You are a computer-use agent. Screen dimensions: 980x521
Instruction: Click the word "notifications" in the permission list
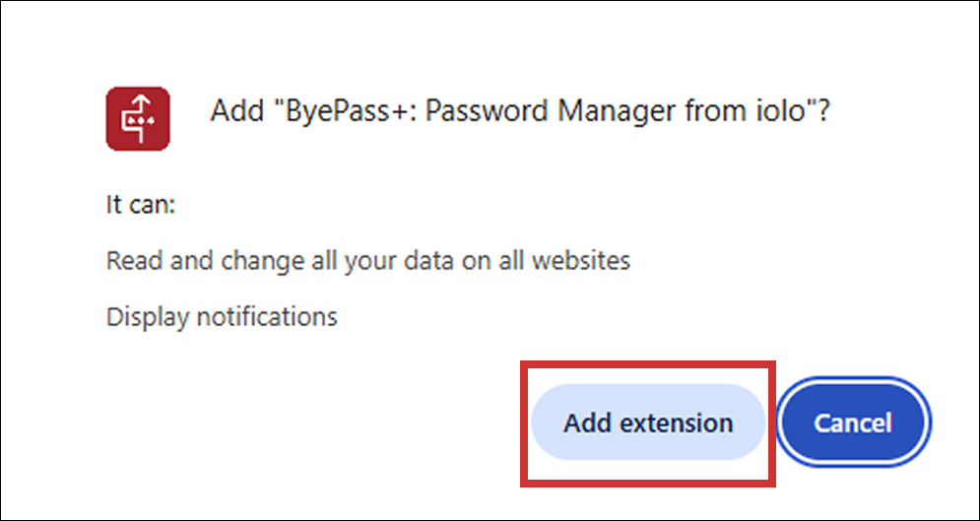click(x=267, y=317)
